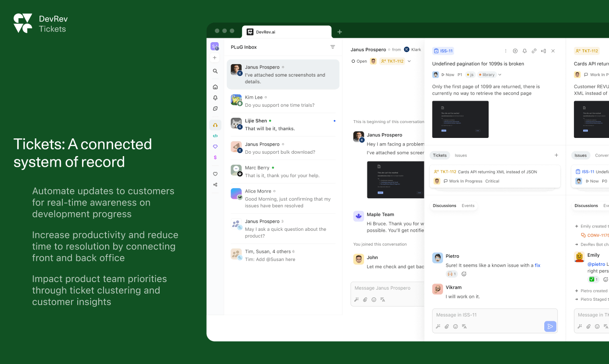The width and height of the screenshot is (609, 364).
Task: Select the pink dollar-sign icon in sidebar
Action: [215, 157]
